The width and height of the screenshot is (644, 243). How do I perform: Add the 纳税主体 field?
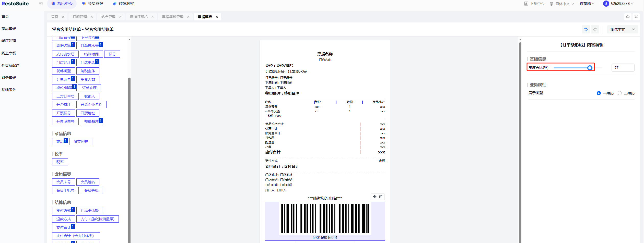pyautogui.click(x=88, y=71)
